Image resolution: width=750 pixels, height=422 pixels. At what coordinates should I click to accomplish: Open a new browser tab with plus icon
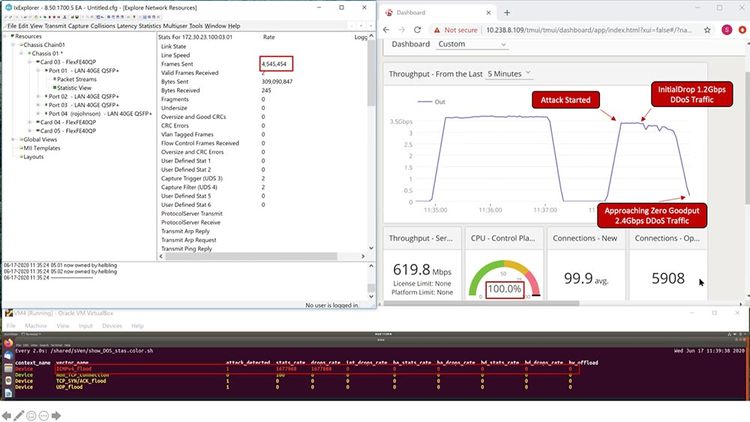pos(507,12)
